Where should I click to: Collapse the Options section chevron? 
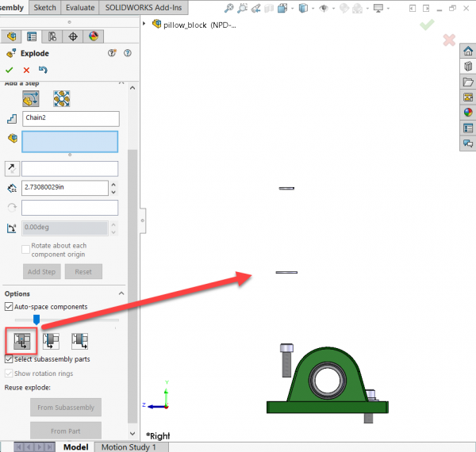(121, 293)
